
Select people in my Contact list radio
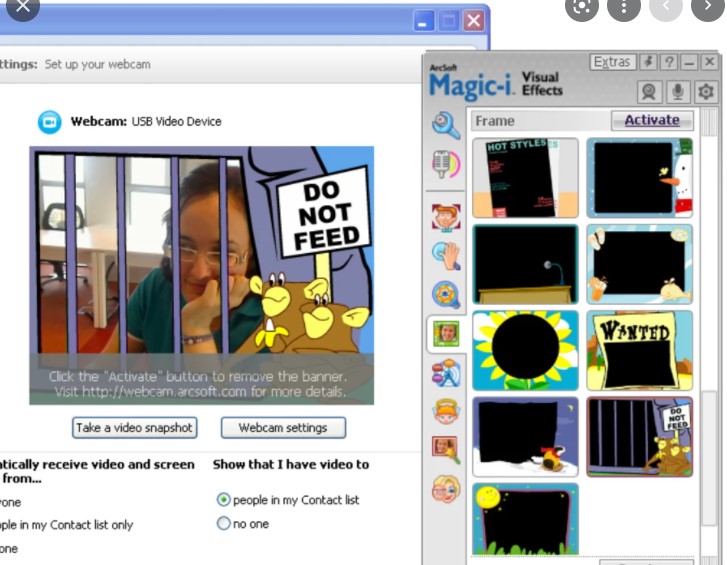(x=223, y=500)
